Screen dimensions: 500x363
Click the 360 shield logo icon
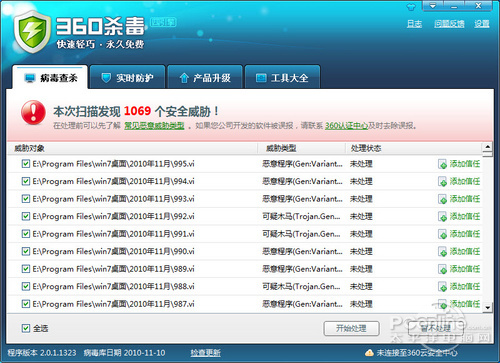(32, 32)
